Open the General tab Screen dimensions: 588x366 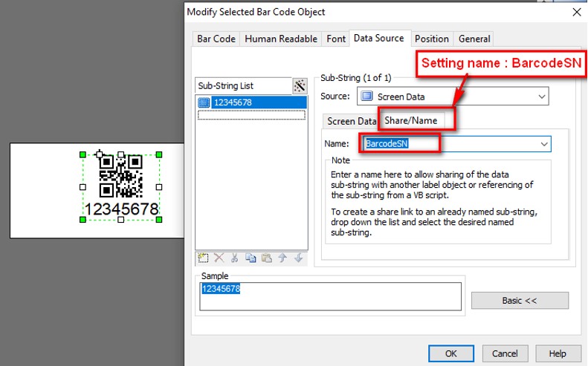[x=474, y=39]
